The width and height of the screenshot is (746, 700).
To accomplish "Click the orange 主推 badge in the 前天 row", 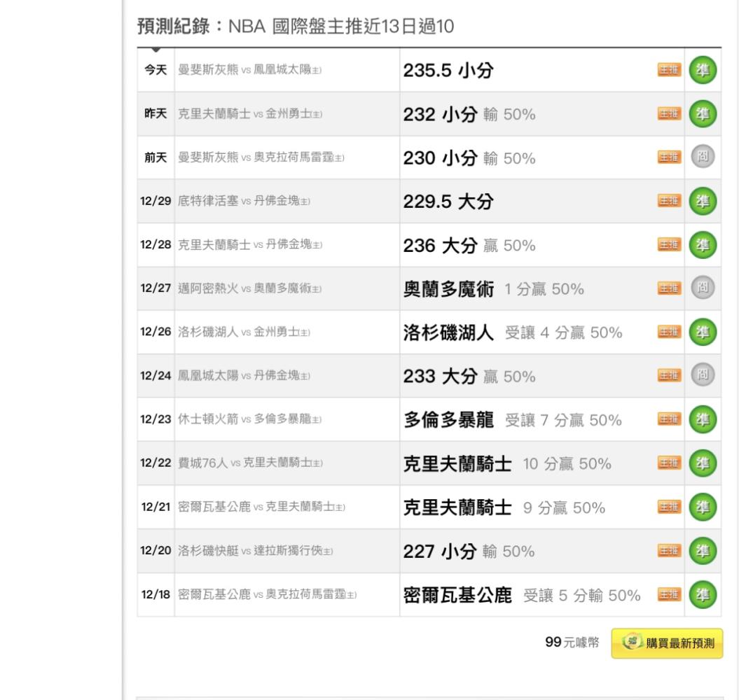I will point(670,157).
